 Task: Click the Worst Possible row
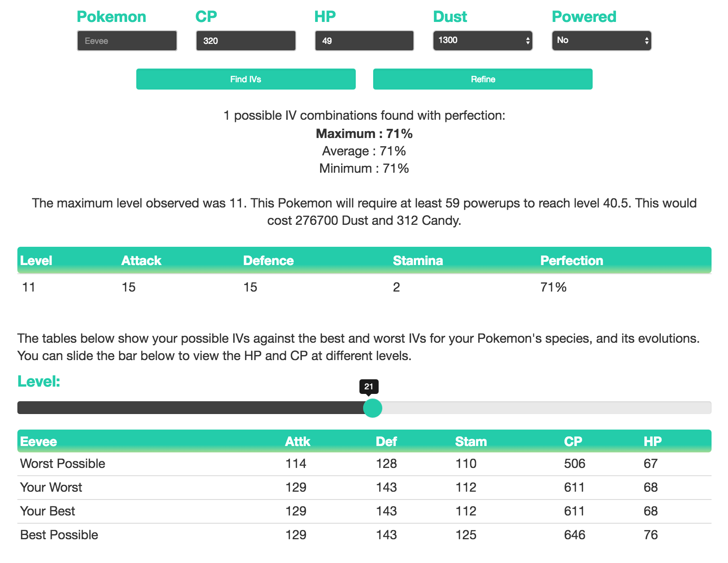coord(364,463)
